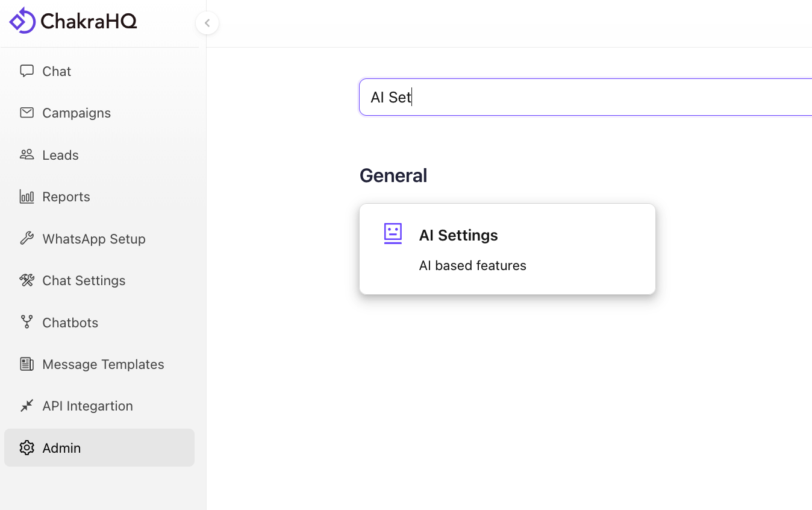Open the AI Settings card title

click(x=458, y=235)
